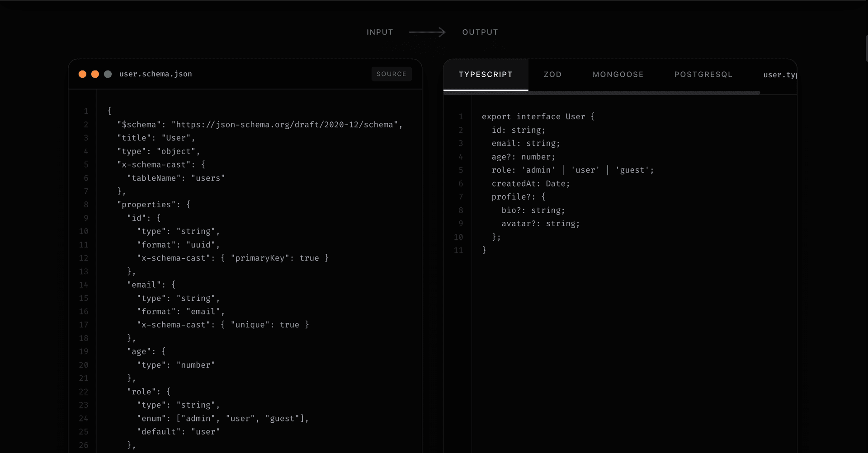Click the "properties": { line
The image size is (868, 453).
click(154, 205)
